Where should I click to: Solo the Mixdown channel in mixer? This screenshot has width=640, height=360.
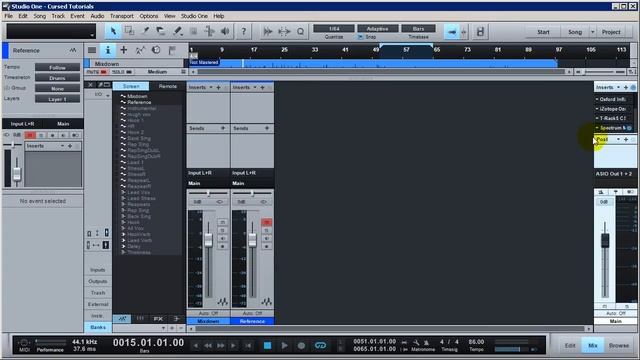tap(222, 231)
